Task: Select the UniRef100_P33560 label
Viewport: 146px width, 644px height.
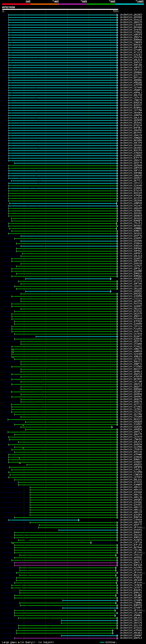Action: pyautogui.click(x=131, y=366)
